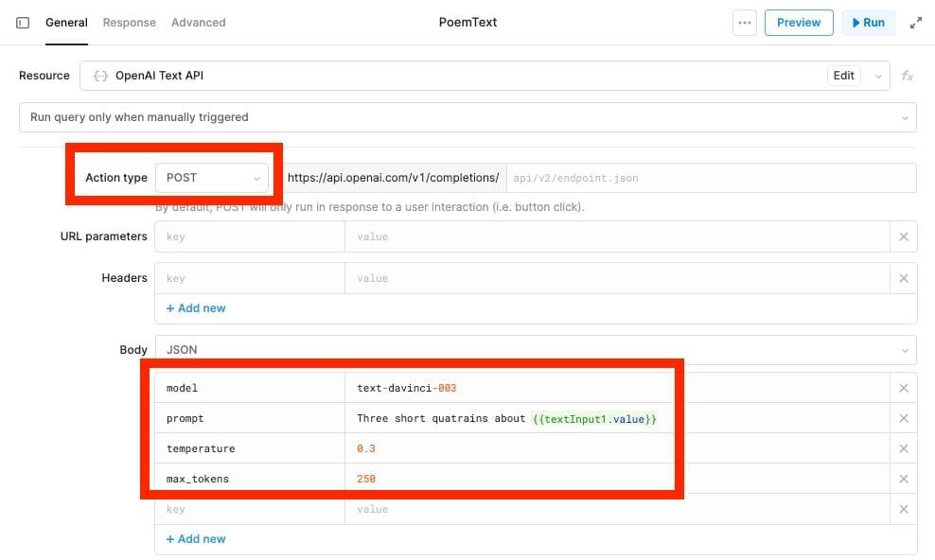Click the Preview button

point(799,23)
